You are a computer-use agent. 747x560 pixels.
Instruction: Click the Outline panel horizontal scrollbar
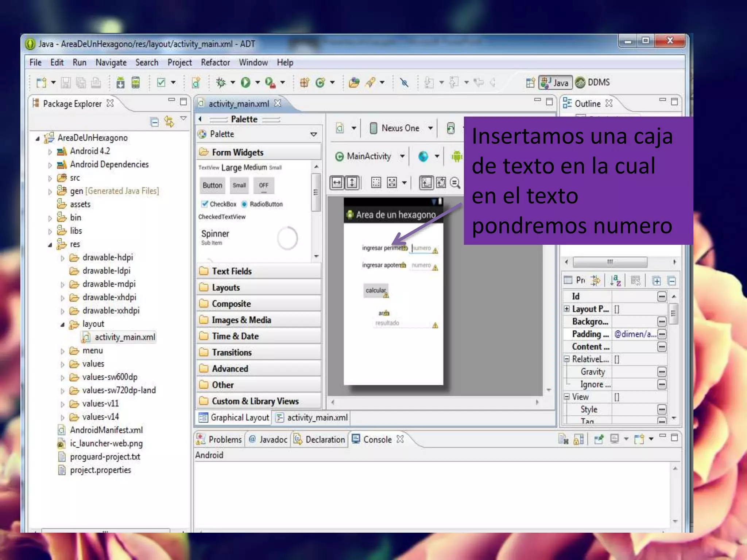click(x=610, y=262)
